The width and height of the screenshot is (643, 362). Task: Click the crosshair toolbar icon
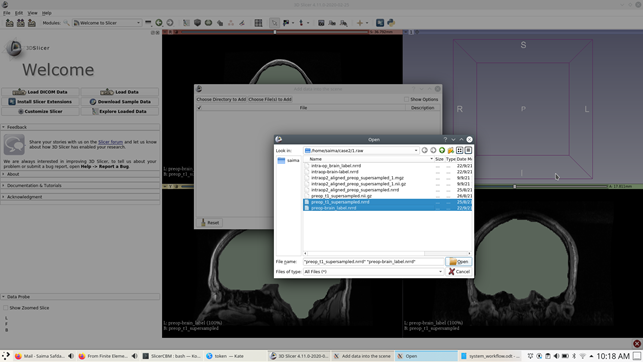point(360,23)
